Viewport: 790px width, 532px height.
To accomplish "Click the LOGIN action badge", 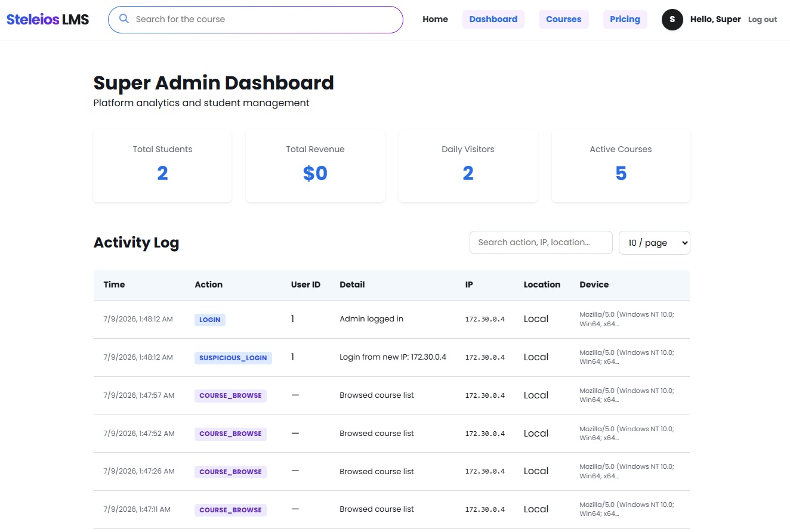I will coord(210,320).
